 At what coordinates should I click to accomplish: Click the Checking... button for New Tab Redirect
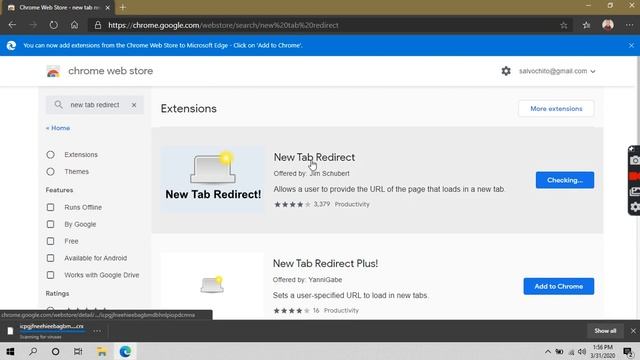(564, 180)
